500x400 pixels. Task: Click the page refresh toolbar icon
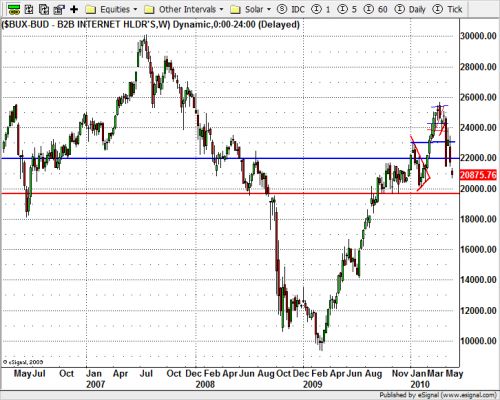tap(44, 9)
